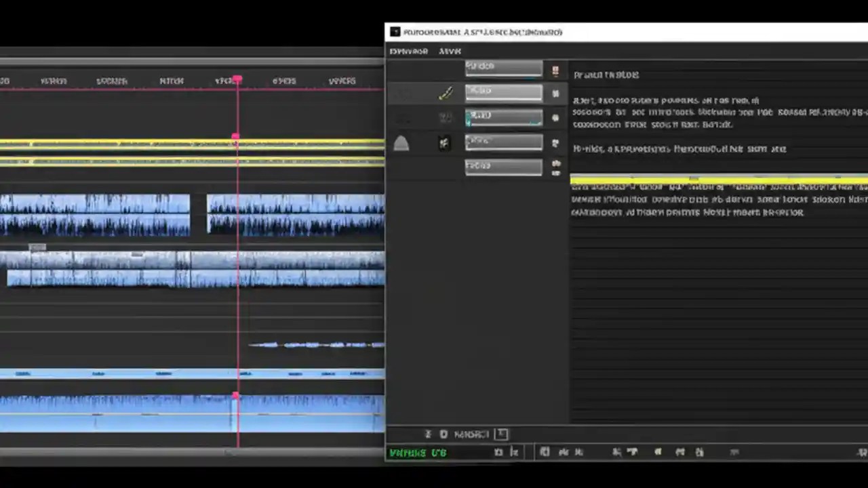The width and height of the screenshot is (868, 488).
Task: Open the first menu in the dialog menu bar
Action: 408,51
